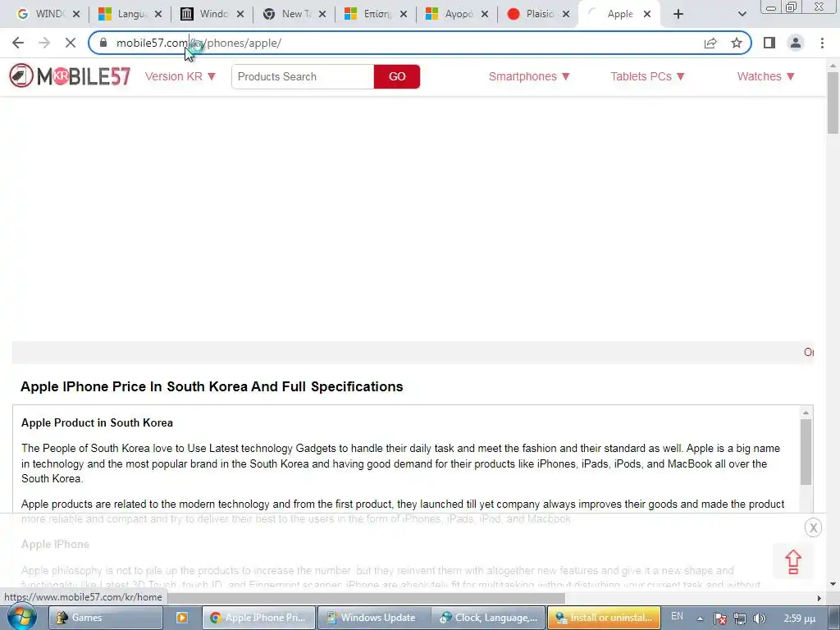Dismiss the bottom overlay with X button

tap(813, 527)
